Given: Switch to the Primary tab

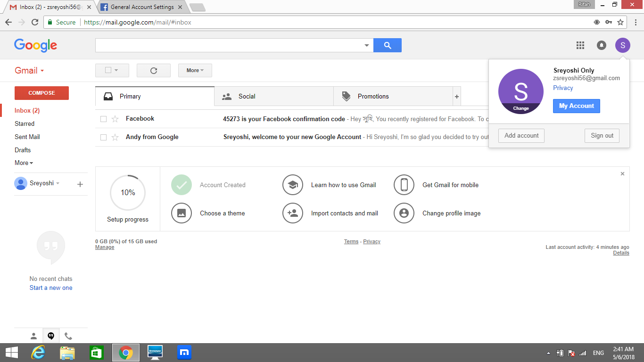Looking at the screenshot, I should (x=155, y=96).
